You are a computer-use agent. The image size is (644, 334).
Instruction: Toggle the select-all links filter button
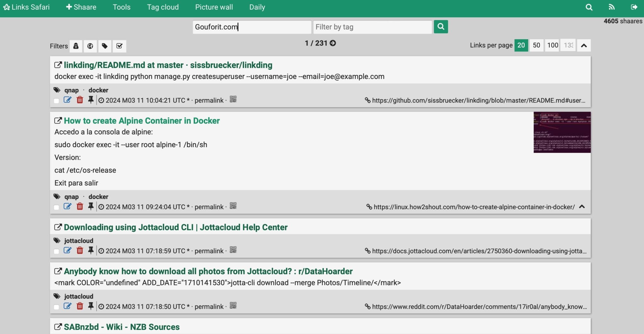(x=119, y=46)
